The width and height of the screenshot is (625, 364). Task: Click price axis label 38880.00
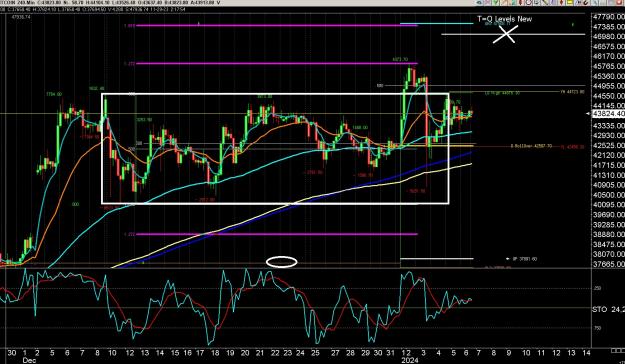609,234
